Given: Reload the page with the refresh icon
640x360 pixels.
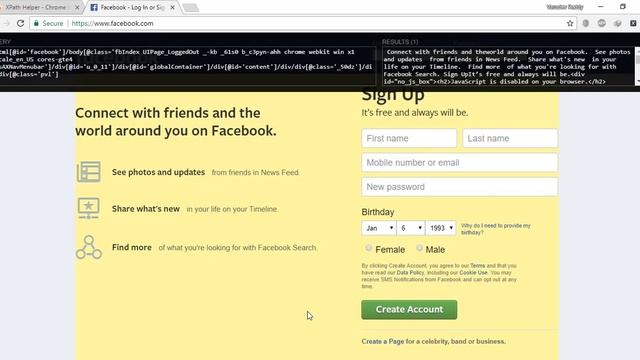Looking at the screenshot, I should (20, 23).
